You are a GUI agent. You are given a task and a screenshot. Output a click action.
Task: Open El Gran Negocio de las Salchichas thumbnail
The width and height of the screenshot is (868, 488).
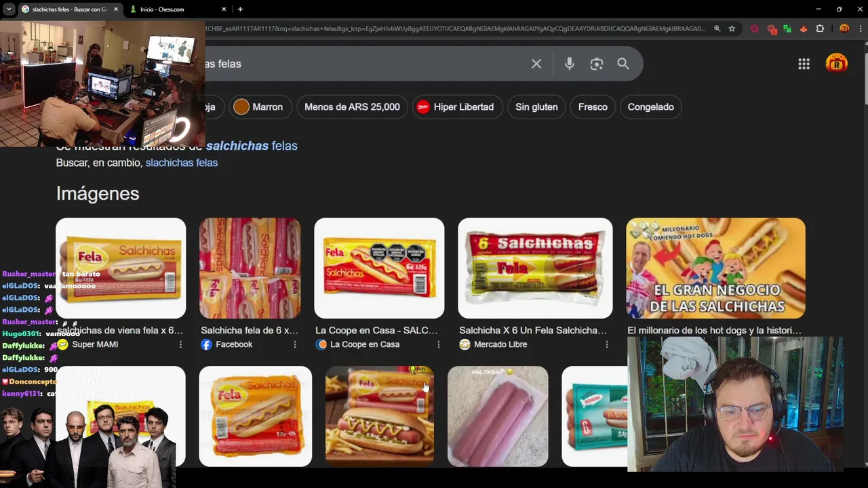click(x=715, y=268)
